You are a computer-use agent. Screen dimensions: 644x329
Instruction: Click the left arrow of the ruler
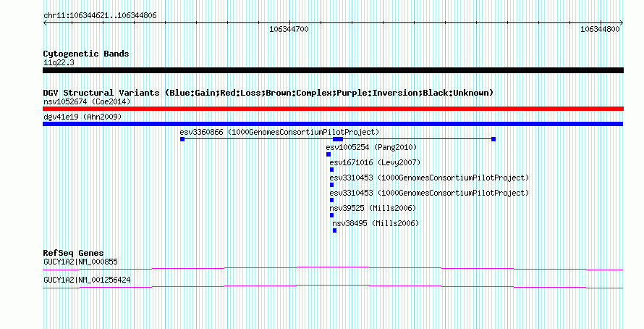tap(45, 23)
